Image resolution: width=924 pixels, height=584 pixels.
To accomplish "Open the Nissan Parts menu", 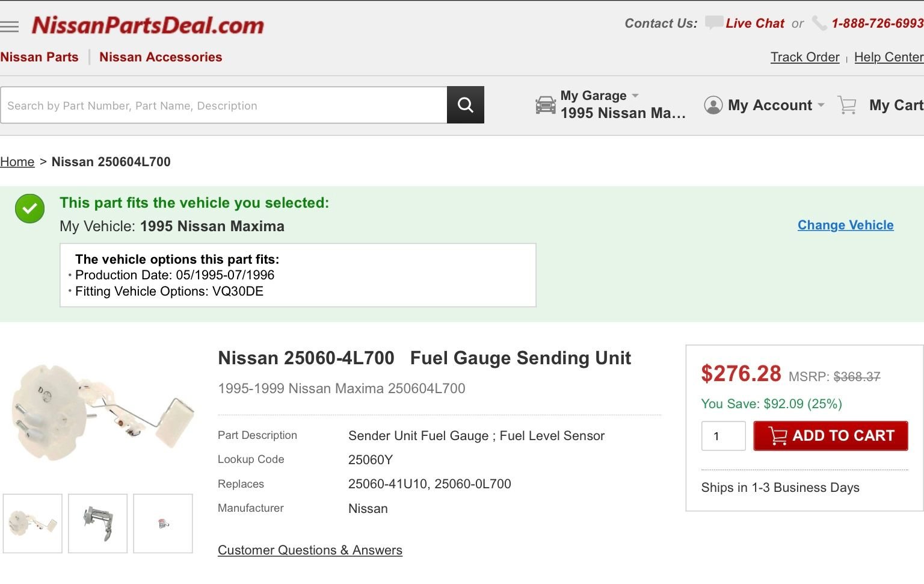I will (40, 57).
